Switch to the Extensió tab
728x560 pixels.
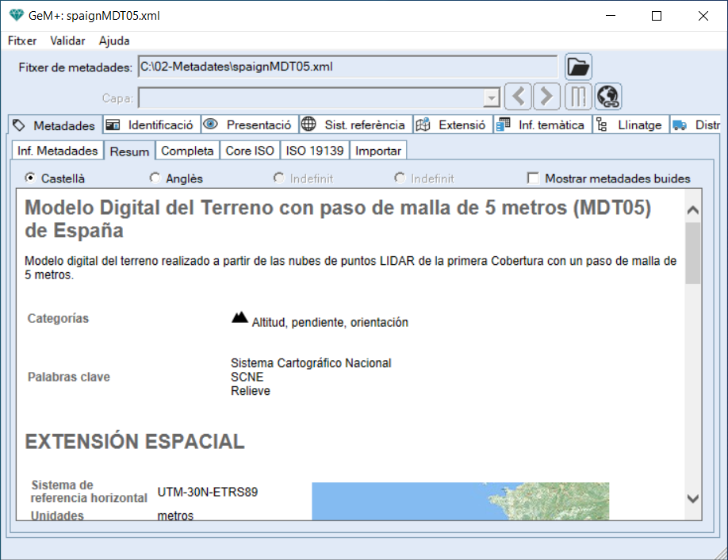[x=453, y=125]
